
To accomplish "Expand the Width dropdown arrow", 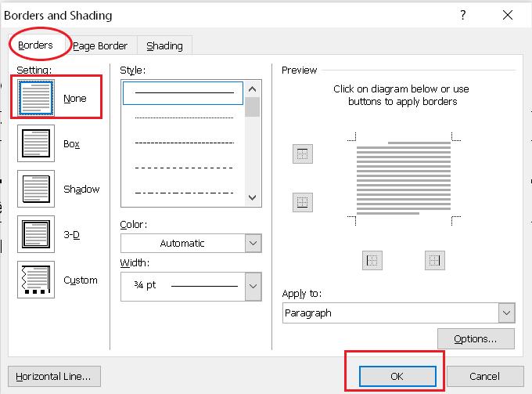I will [253, 287].
